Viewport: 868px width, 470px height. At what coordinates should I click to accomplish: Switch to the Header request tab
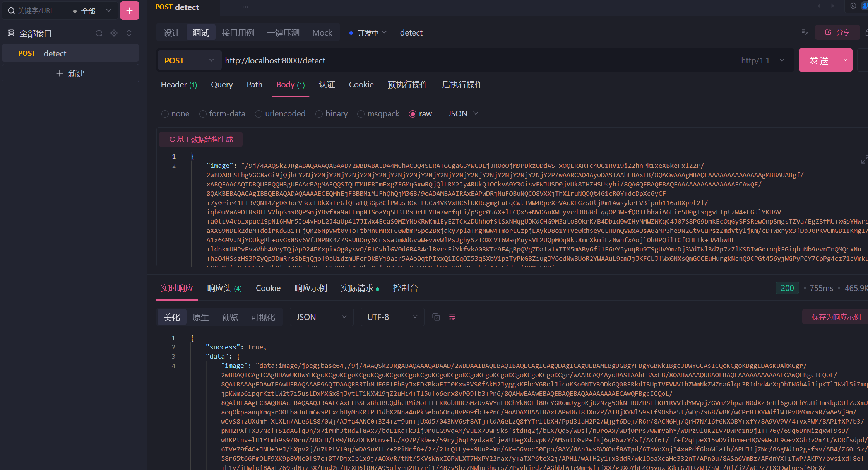(179, 85)
